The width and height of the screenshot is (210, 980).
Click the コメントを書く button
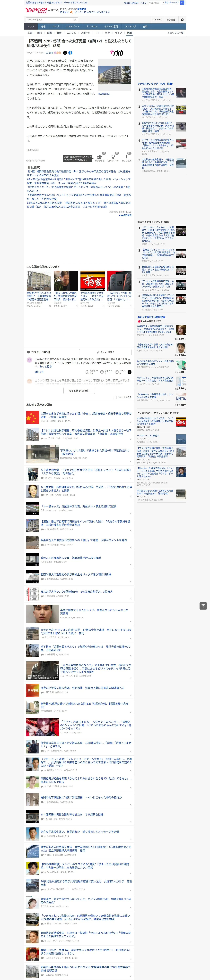(x=105, y=352)
